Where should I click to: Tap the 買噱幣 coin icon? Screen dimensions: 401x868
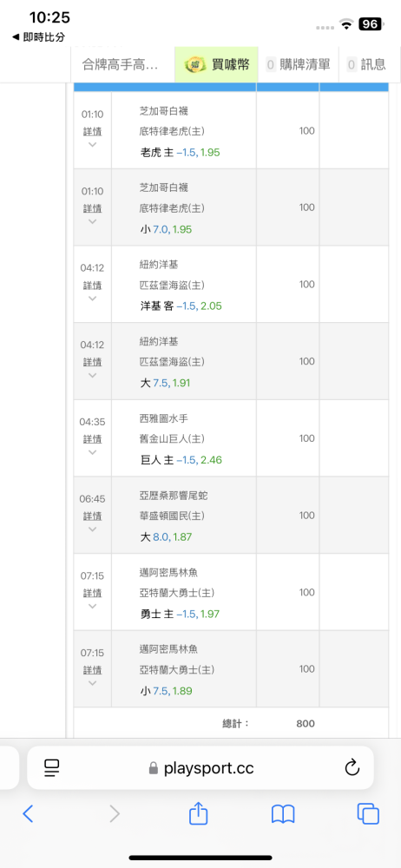(195, 64)
